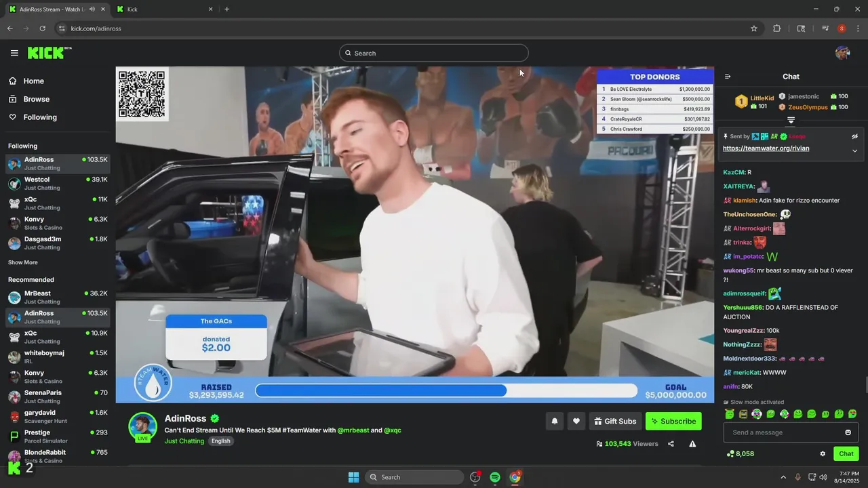
Task: Open the Windows Start menu
Action: pyautogui.click(x=353, y=477)
